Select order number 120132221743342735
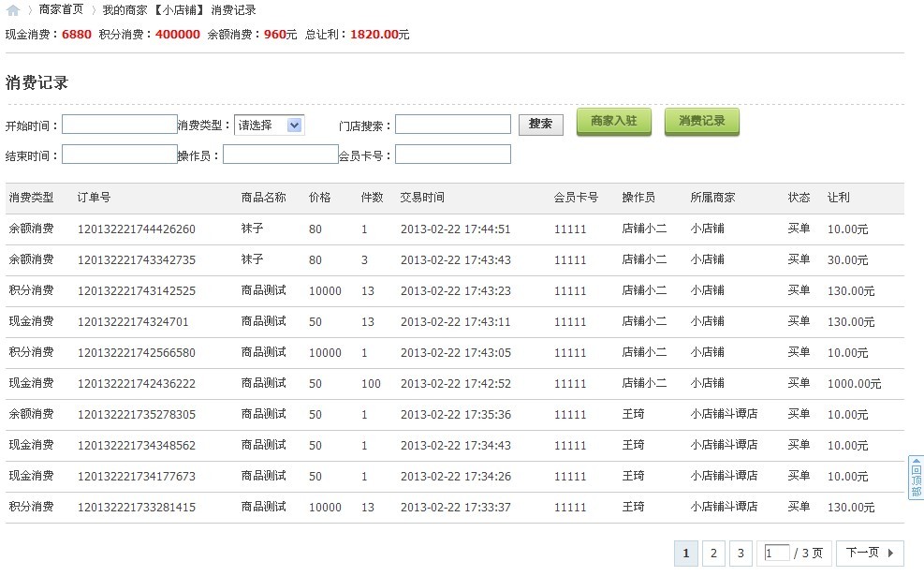This screenshot has height=576, width=924. pos(136,260)
